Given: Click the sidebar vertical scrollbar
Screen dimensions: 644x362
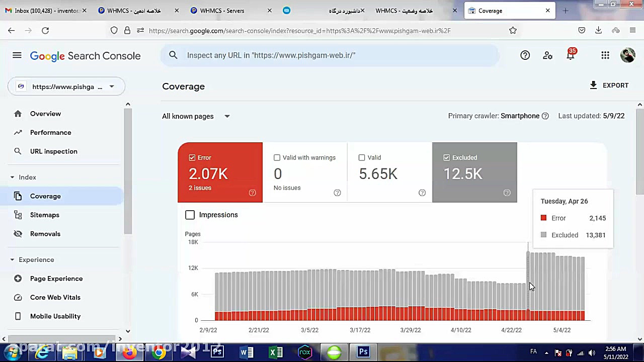Looking at the screenshot, I should pos(128,171).
